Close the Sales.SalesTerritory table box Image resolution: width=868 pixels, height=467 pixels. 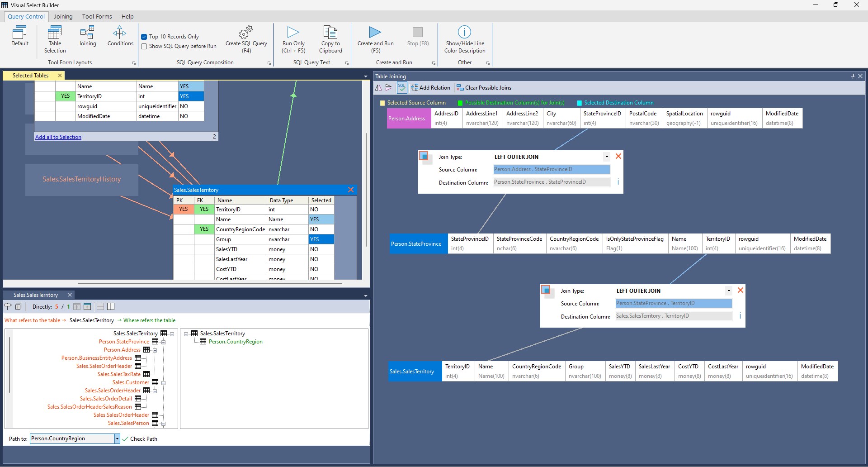pyautogui.click(x=351, y=190)
